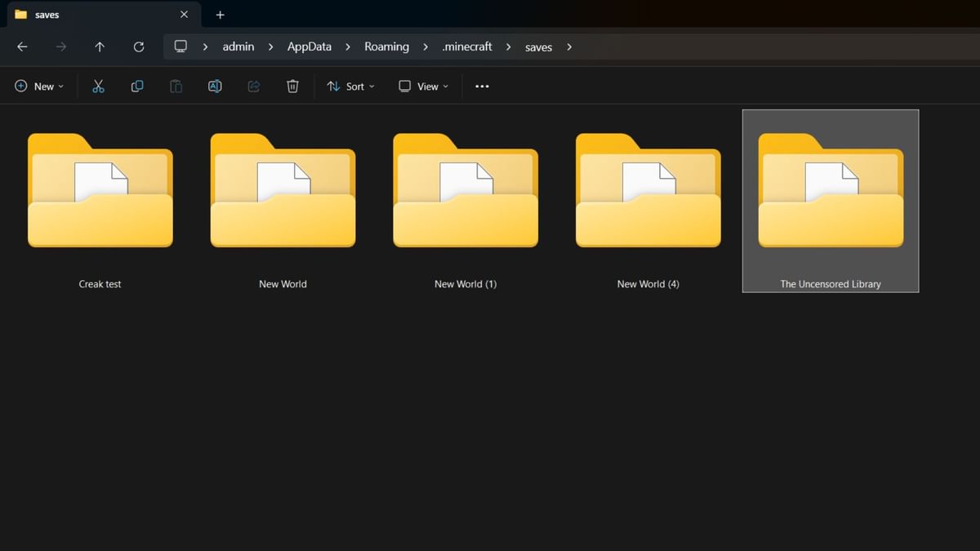Open the See more toolbar menu

[x=482, y=86]
